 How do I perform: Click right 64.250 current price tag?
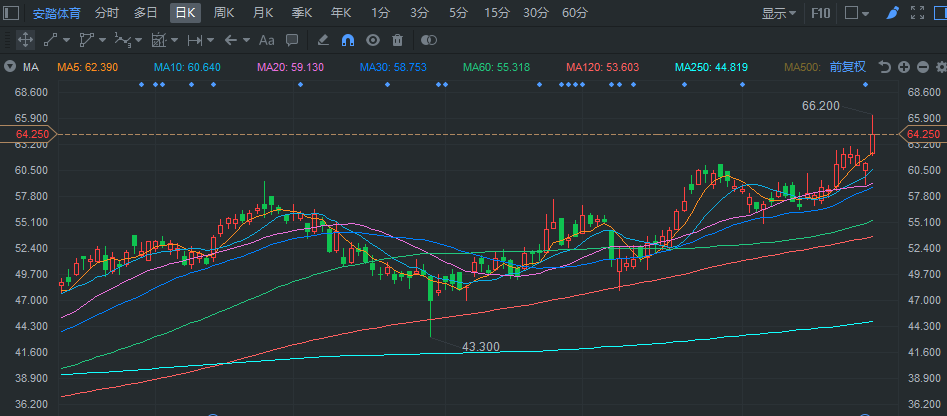click(923, 134)
